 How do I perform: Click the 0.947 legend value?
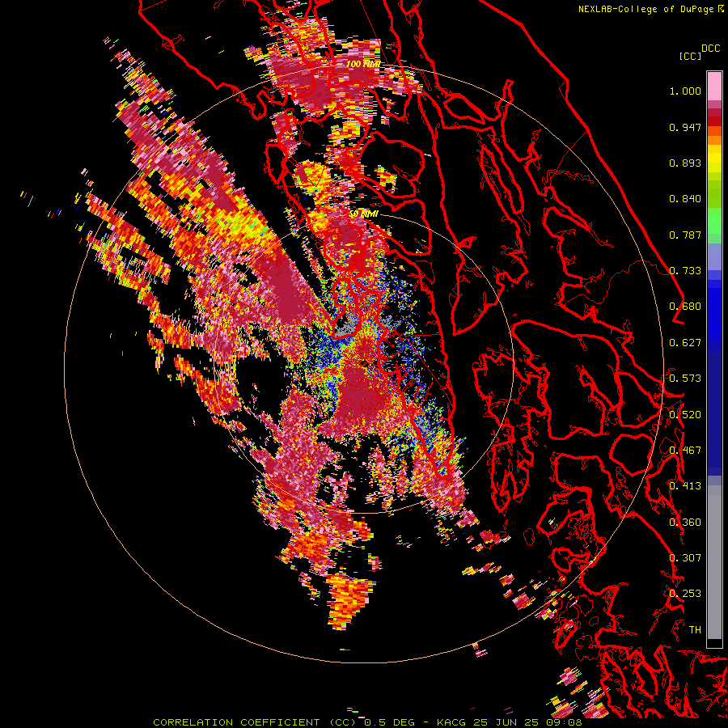point(685,127)
